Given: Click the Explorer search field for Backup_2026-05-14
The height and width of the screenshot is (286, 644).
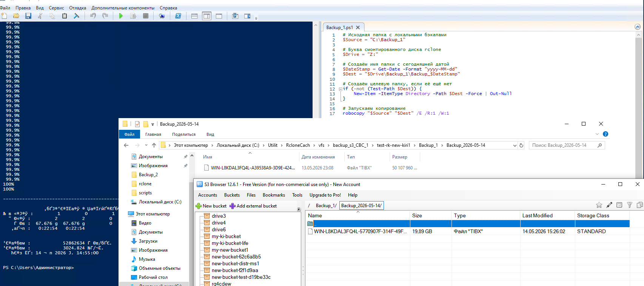Looking at the screenshot, I should point(567,145).
